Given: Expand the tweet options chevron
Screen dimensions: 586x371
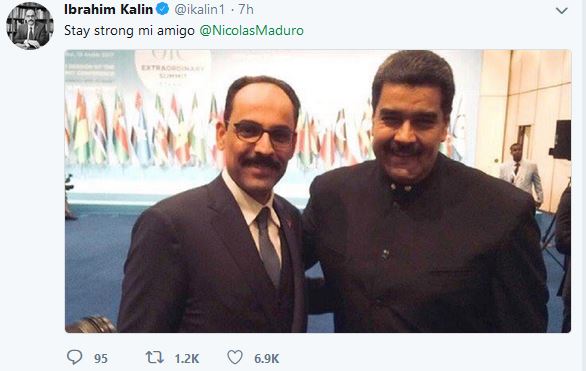Looking at the screenshot, I should 561,11.
